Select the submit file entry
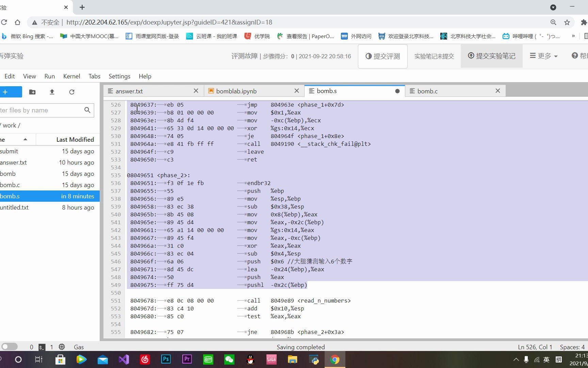The width and height of the screenshot is (588, 368). 50,151
